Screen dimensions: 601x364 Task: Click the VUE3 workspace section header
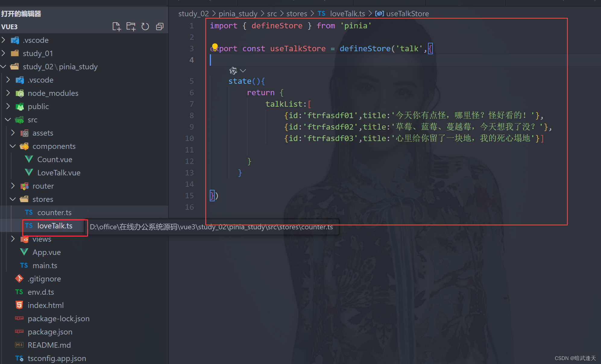point(9,27)
